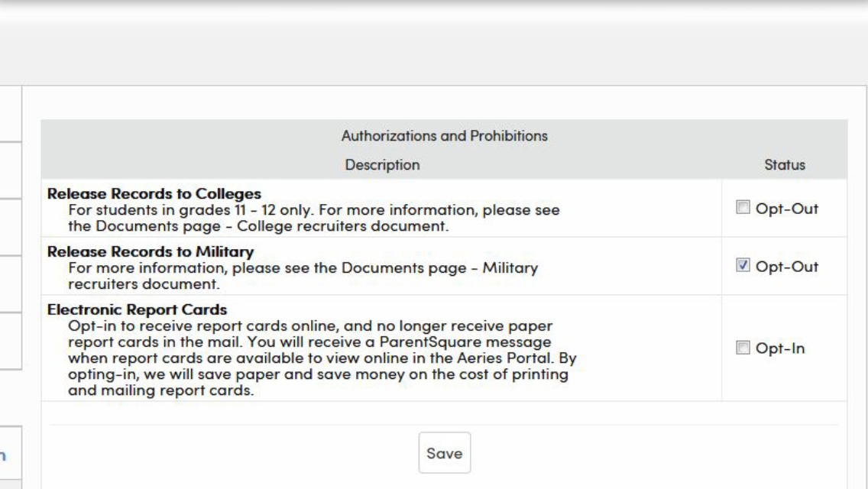
Task: Select the Release Records to Colleges heading
Action: [154, 193]
